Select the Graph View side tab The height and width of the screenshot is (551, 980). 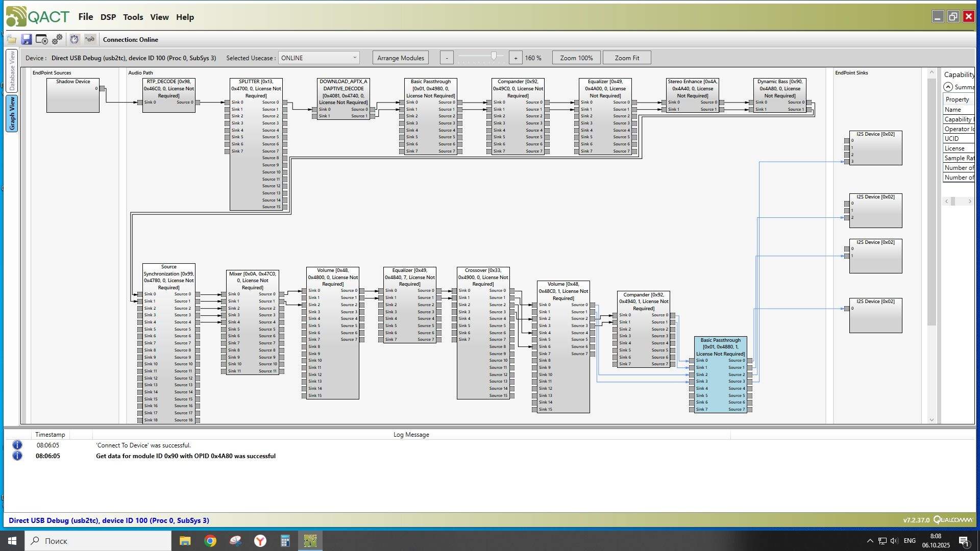[x=12, y=114]
